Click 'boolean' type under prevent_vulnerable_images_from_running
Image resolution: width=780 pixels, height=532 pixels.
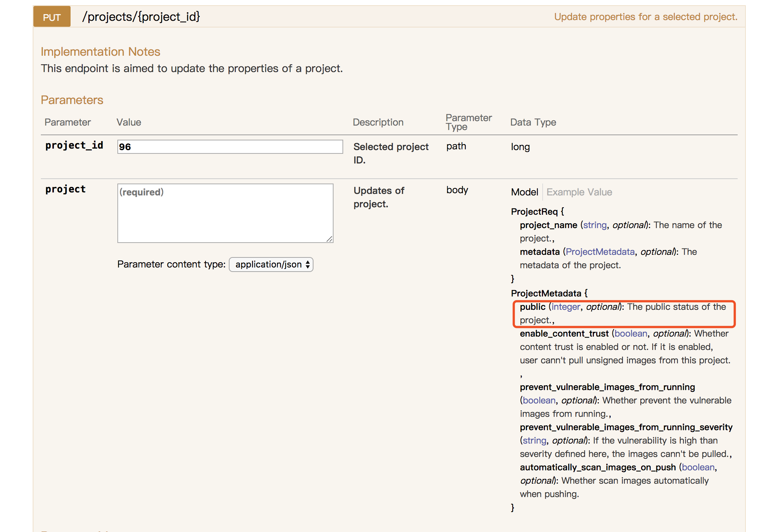[x=539, y=400]
